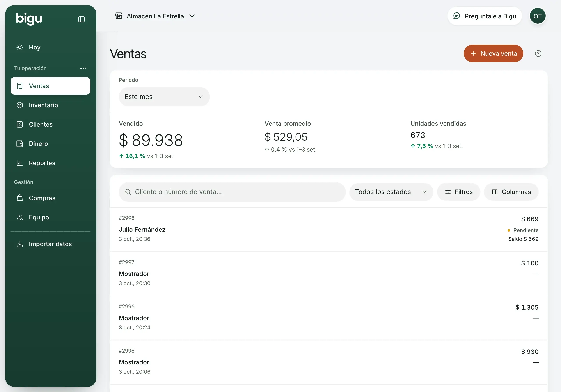Go to Hoy in the sidebar
This screenshot has height=392, width=561.
(x=50, y=47)
